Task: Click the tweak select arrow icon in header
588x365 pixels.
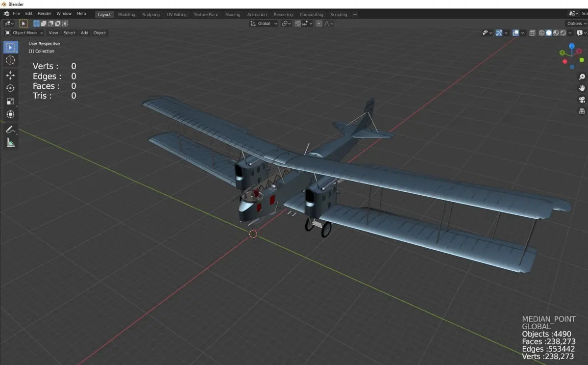Action: pos(24,24)
